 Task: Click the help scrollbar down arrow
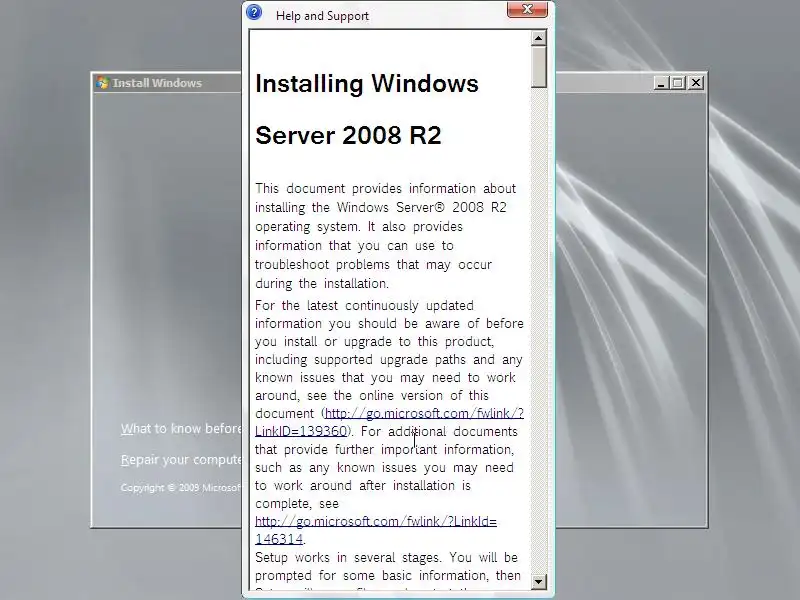(x=538, y=582)
